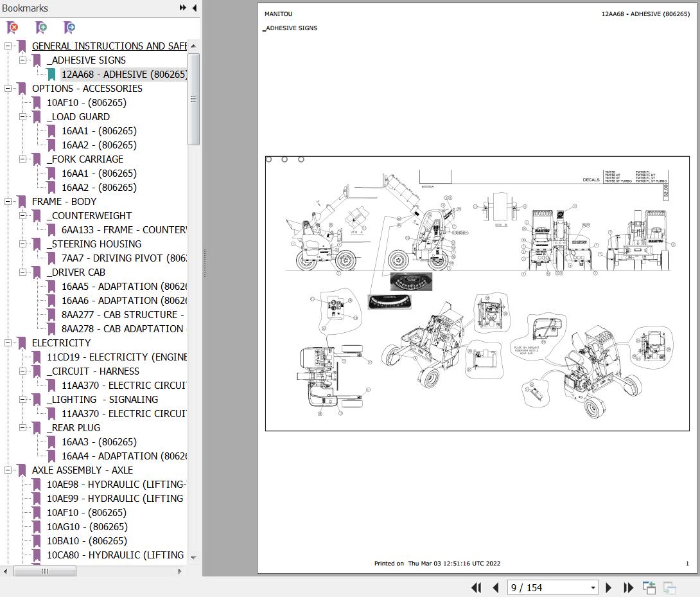This screenshot has width=700, height=597.
Task: Click the previous view navigation icon
Action: tap(649, 587)
